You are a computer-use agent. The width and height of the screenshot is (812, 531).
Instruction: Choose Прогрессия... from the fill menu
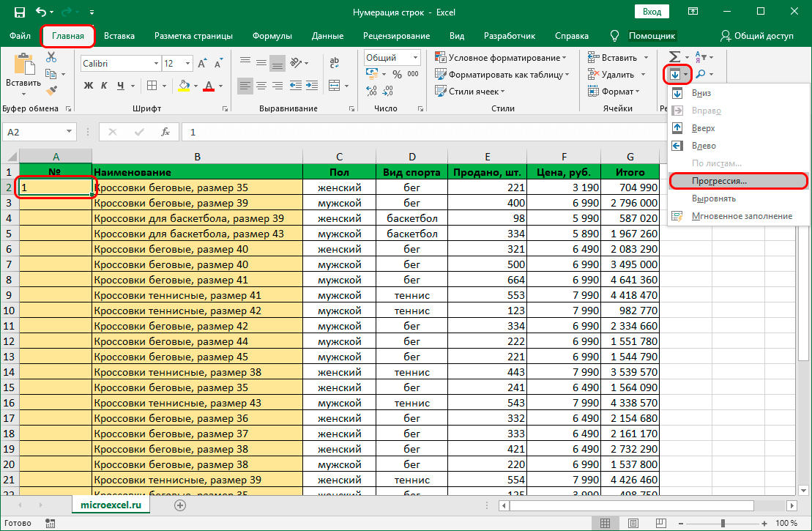[720, 180]
